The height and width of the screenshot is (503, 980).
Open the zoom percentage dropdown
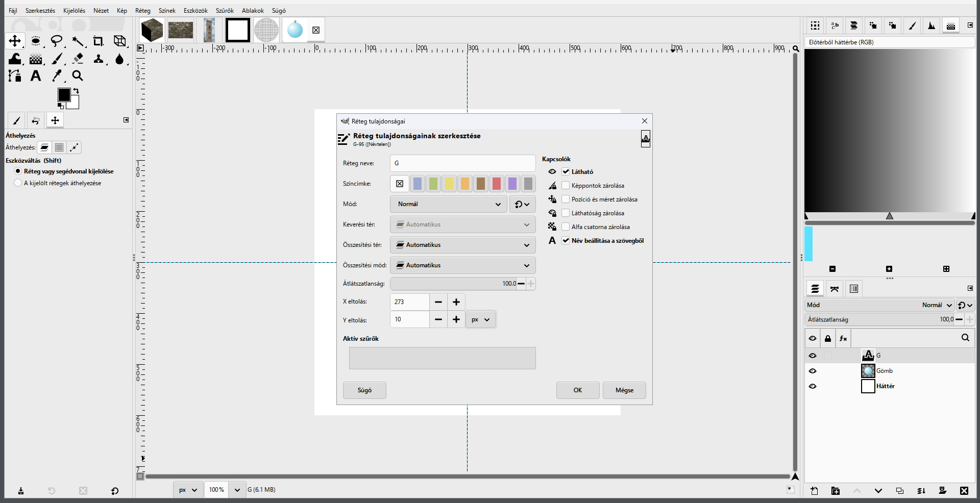pyautogui.click(x=237, y=490)
